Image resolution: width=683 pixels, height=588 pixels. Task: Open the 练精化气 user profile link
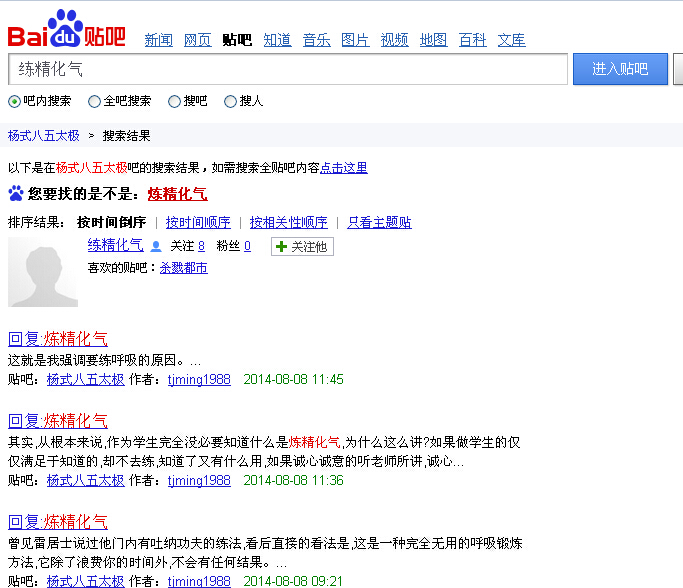(x=115, y=245)
